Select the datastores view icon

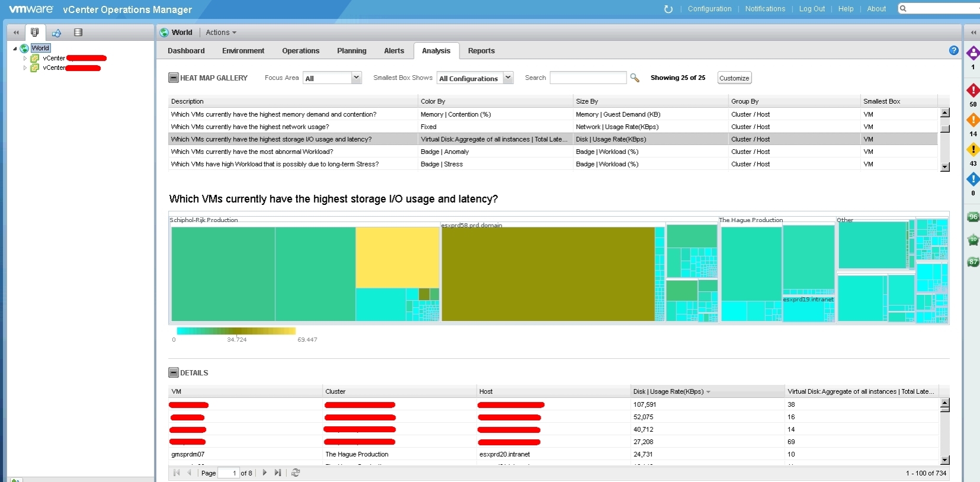pyautogui.click(x=78, y=33)
